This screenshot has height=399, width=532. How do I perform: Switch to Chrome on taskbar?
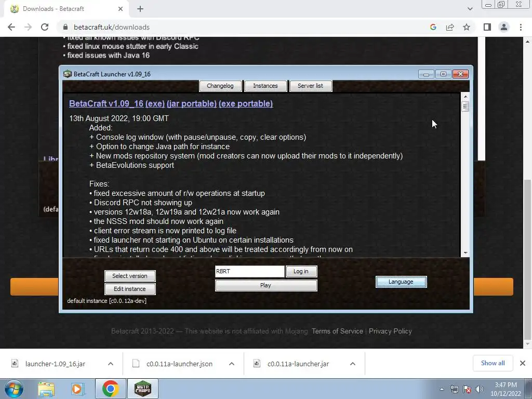tap(110, 389)
